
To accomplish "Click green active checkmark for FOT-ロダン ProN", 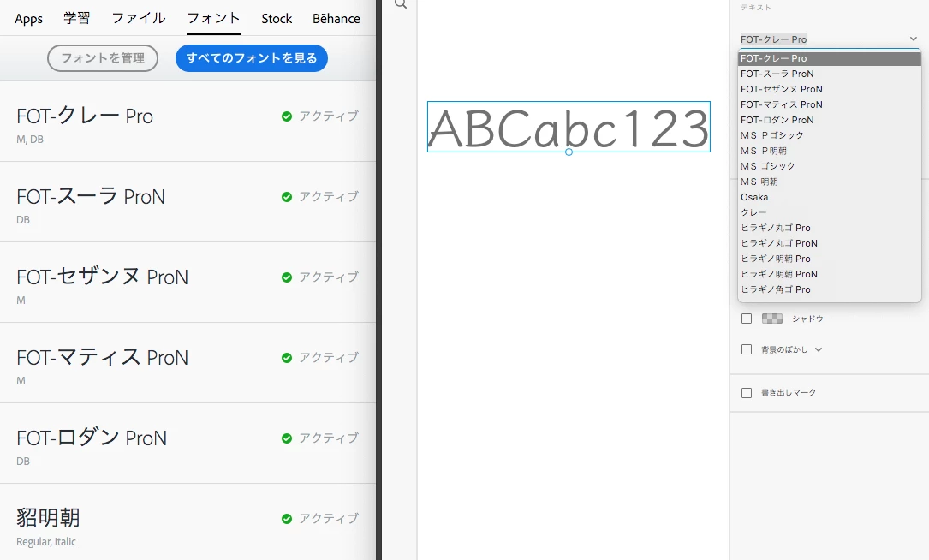I will coord(287,438).
